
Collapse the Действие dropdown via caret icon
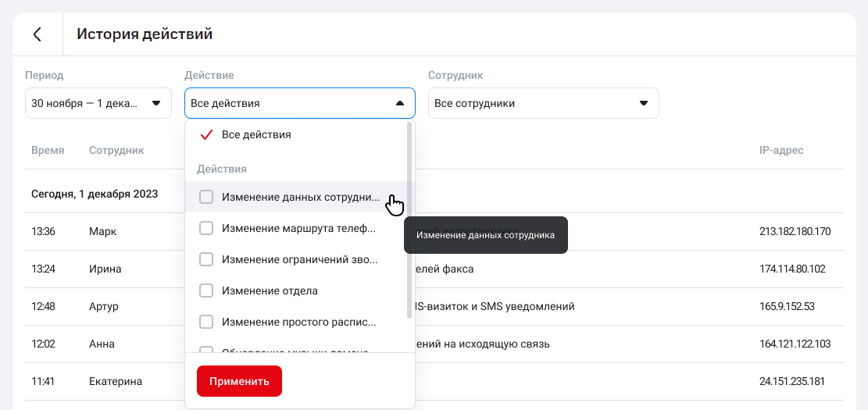399,103
